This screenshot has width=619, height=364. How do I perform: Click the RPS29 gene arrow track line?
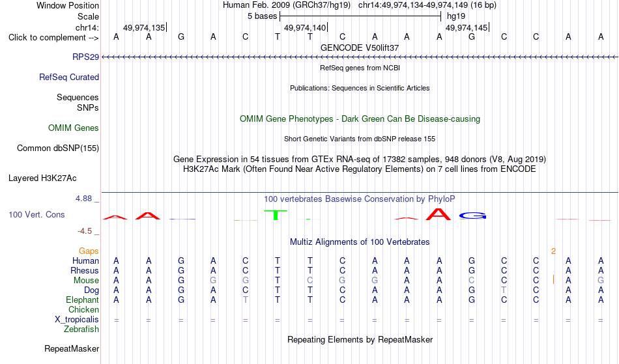(360, 57)
